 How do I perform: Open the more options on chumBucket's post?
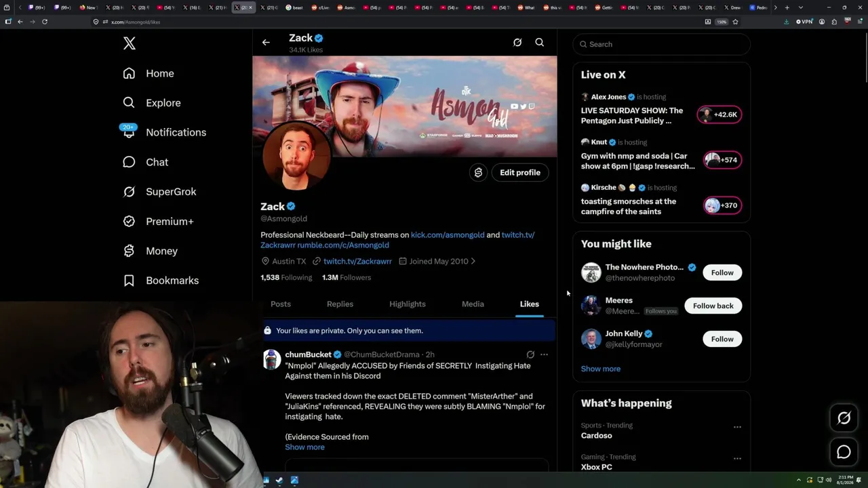pos(544,354)
